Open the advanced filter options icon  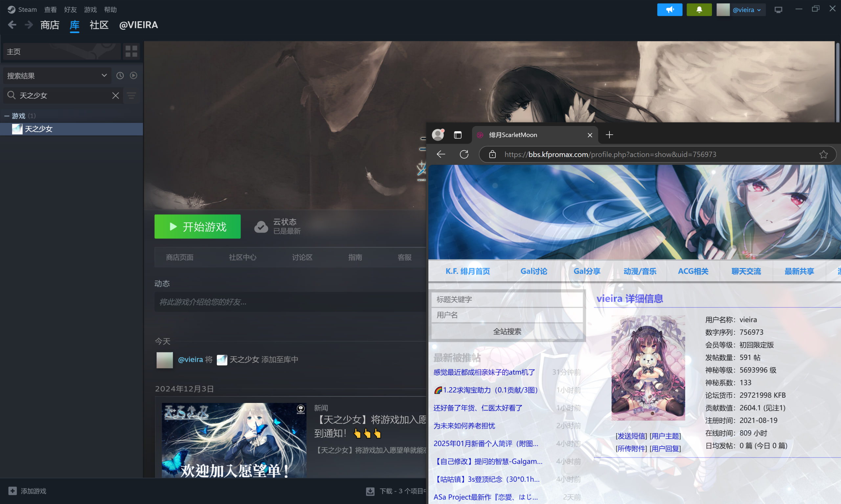pyautogui.click(x=131, y=95)
